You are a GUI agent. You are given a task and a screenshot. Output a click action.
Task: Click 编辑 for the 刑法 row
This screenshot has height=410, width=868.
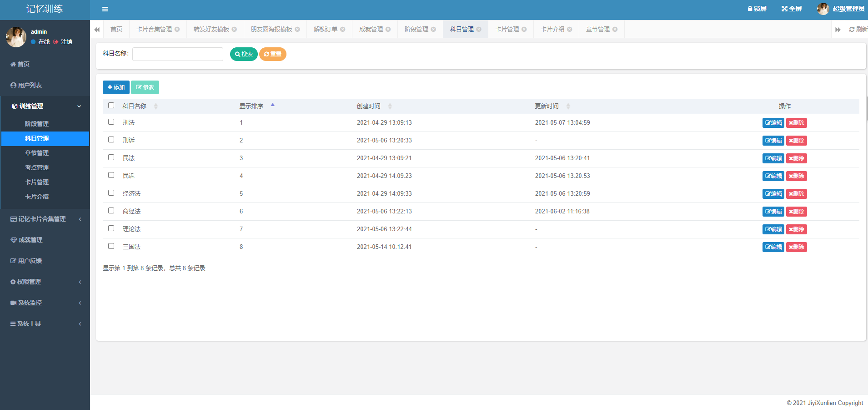(x=773, y=123)
